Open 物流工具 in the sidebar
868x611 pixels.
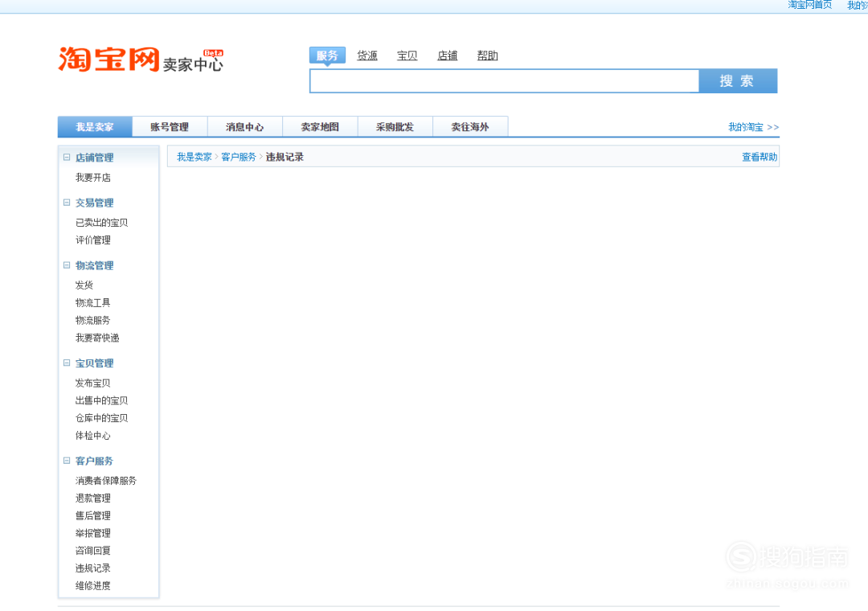(93, 302)
